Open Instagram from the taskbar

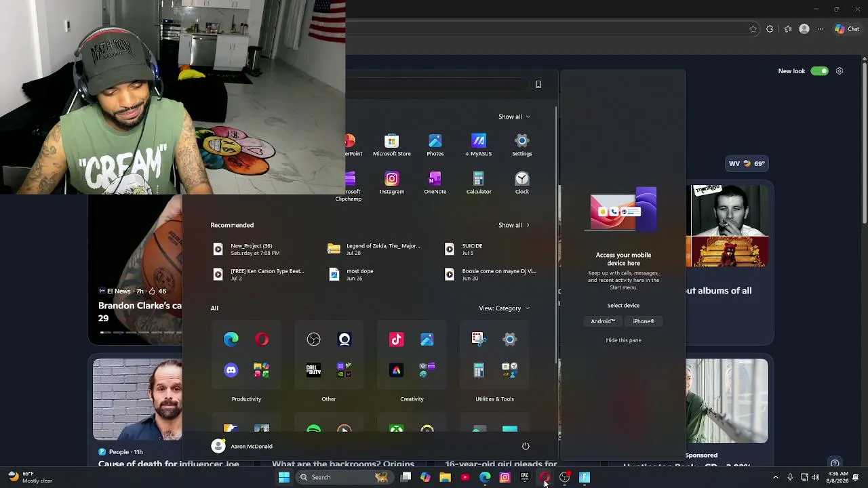tap(505, 477)
